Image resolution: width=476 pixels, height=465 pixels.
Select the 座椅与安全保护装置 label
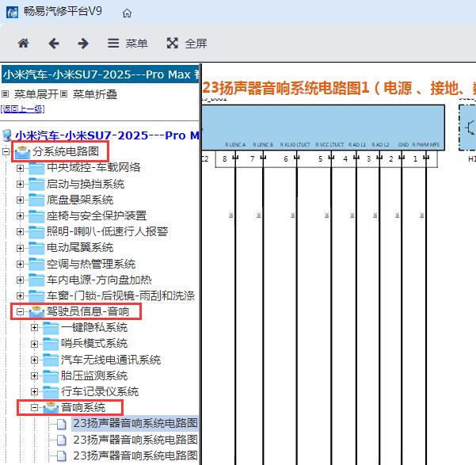point(97,215)
